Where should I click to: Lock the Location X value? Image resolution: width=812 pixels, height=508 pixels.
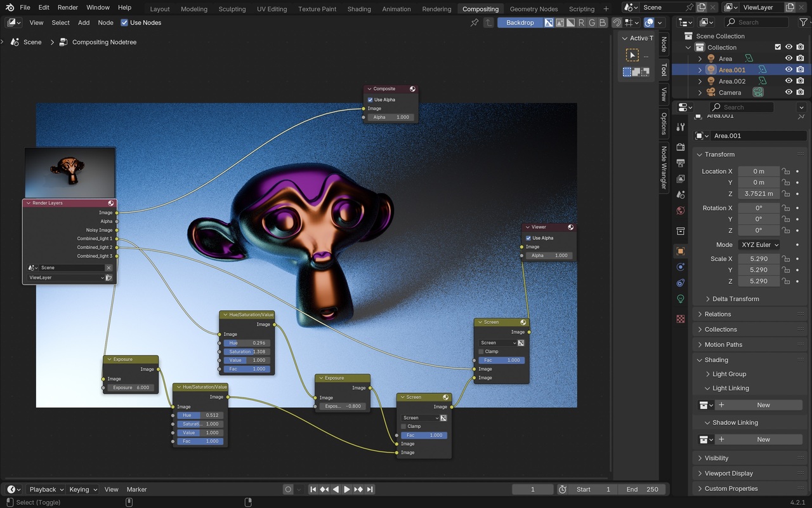786,171
